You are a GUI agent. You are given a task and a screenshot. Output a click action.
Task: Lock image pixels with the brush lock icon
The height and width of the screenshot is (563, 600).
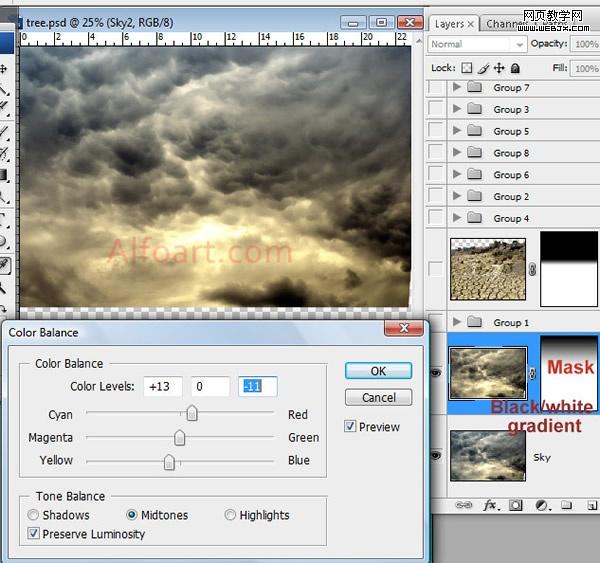483,69
